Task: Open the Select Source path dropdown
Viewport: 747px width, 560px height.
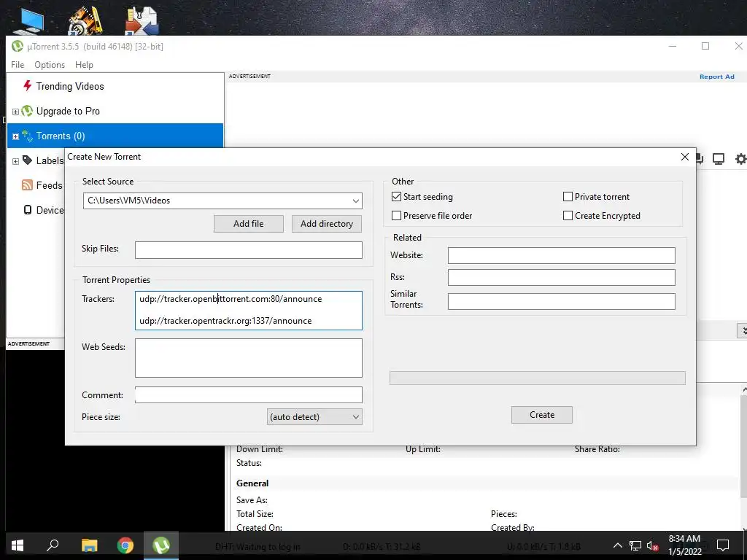Action: tap(355, 201)
